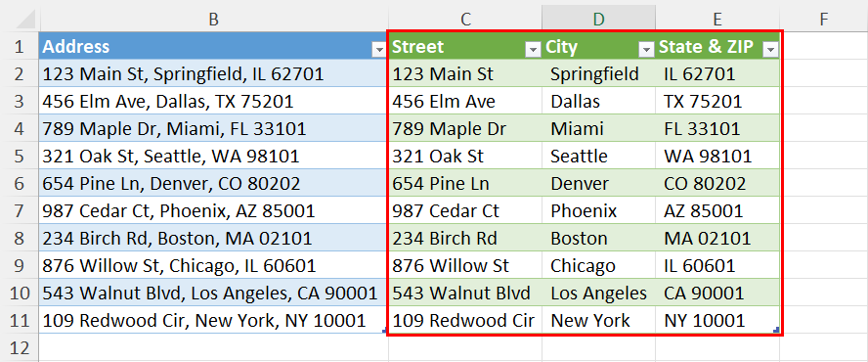This screenshot has height=362, width=868.
Task: Select cell '456 Elm Ave, Dallas, TX 75201'
Action: tap(214, 101)
